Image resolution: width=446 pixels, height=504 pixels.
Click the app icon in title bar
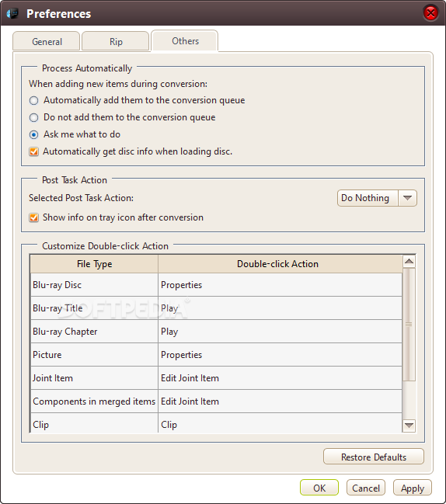(x=12, y=13)
